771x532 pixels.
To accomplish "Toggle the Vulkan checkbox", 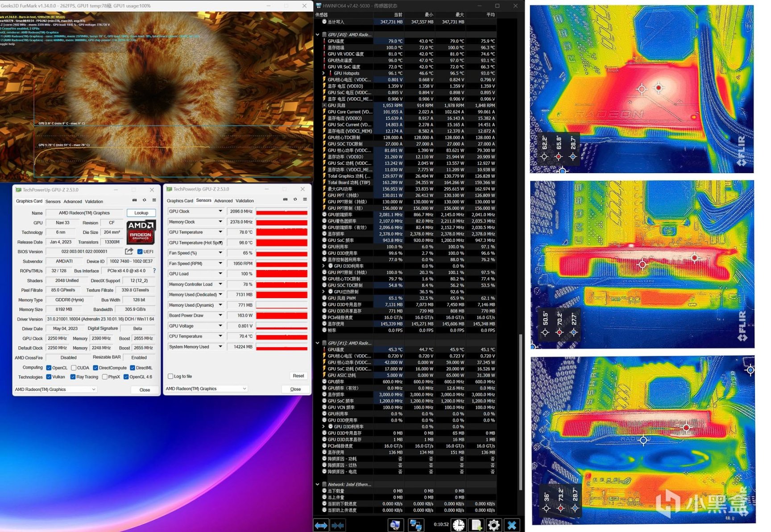I will pyautogui.click(x=49, y=377).
